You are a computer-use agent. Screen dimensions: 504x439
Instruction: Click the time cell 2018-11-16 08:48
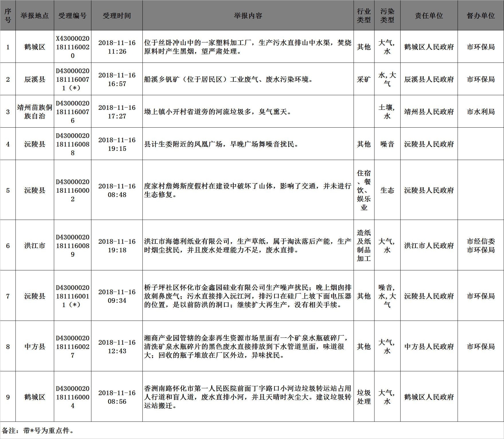click(x=117, y=190)
